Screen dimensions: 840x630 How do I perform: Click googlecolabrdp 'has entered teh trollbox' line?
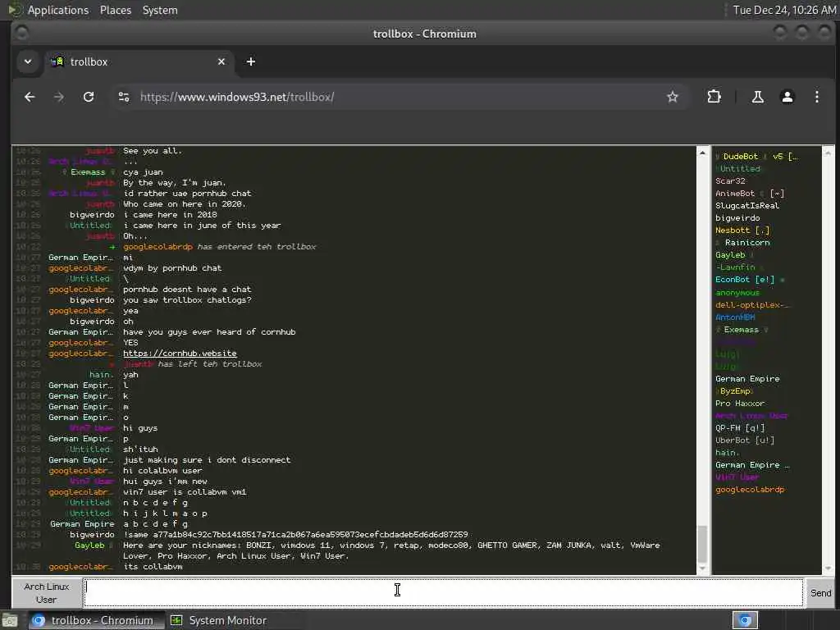pos(220,247)
